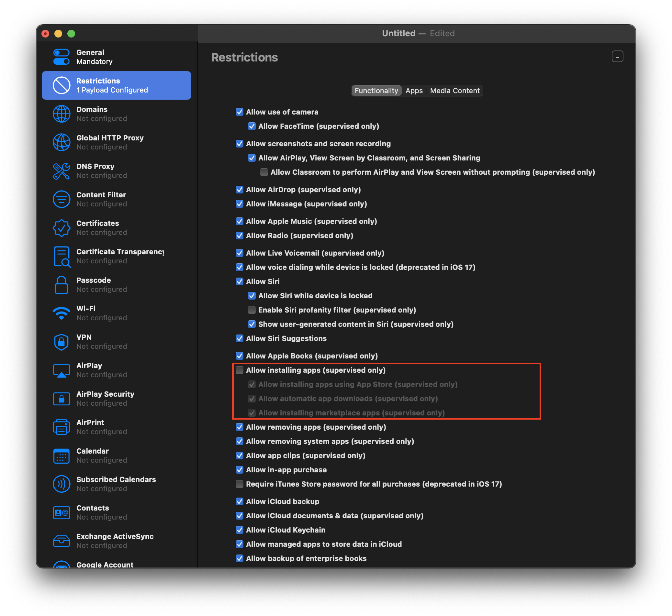Click the remove payload minus button

[x=617, y=57]
